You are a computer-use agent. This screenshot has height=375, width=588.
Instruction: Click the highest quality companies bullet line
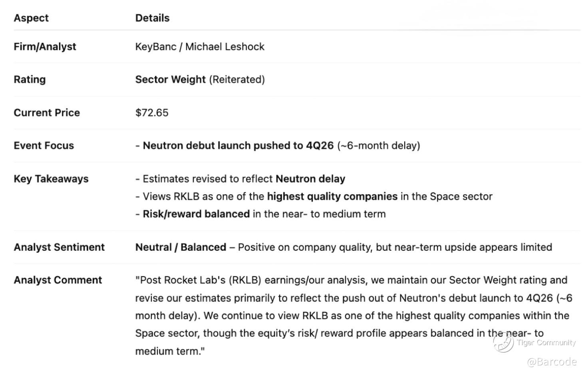tap(314, 196)
